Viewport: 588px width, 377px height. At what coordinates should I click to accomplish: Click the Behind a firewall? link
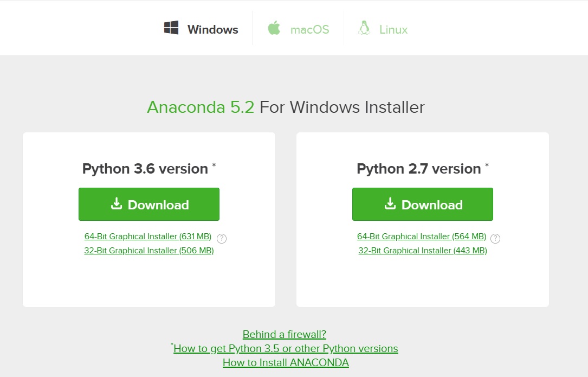pyautogui.click(x=284, y=334)
